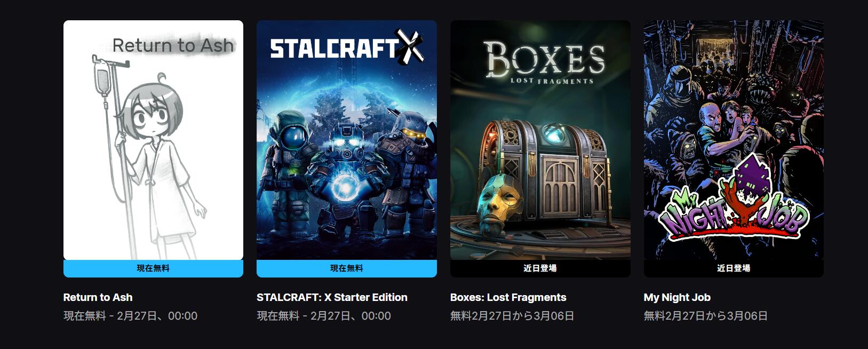Screen dimensions: 868x349
Task: Open My Night Job title link
Action: pos(677,297)
